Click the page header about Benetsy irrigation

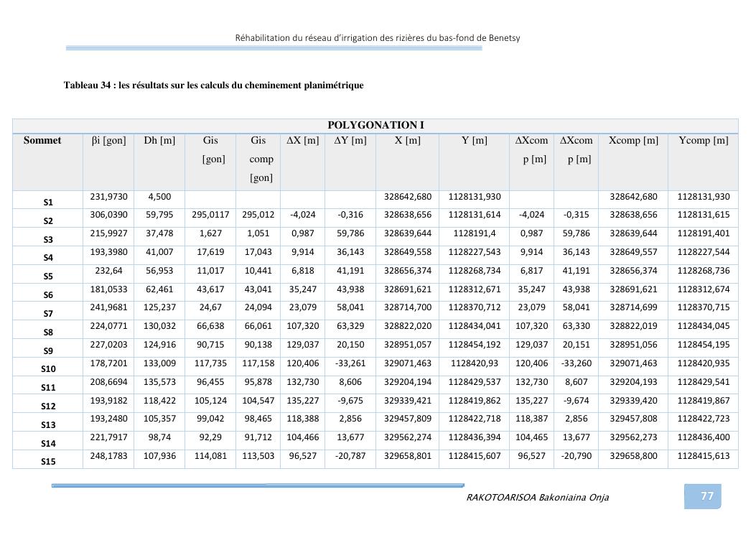(x=378, y=38)
